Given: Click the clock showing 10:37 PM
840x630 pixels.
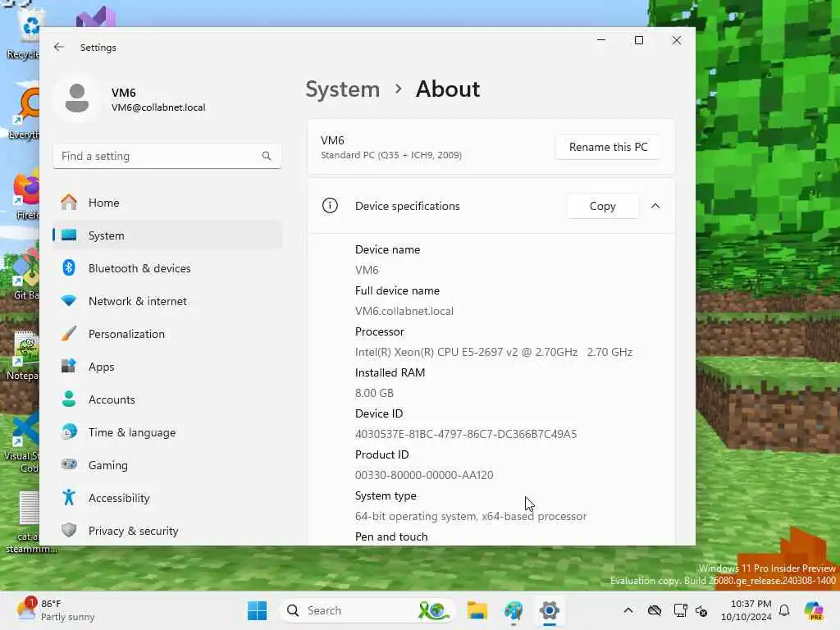Looking at the screenshot, I should click(x=746, y=610).
